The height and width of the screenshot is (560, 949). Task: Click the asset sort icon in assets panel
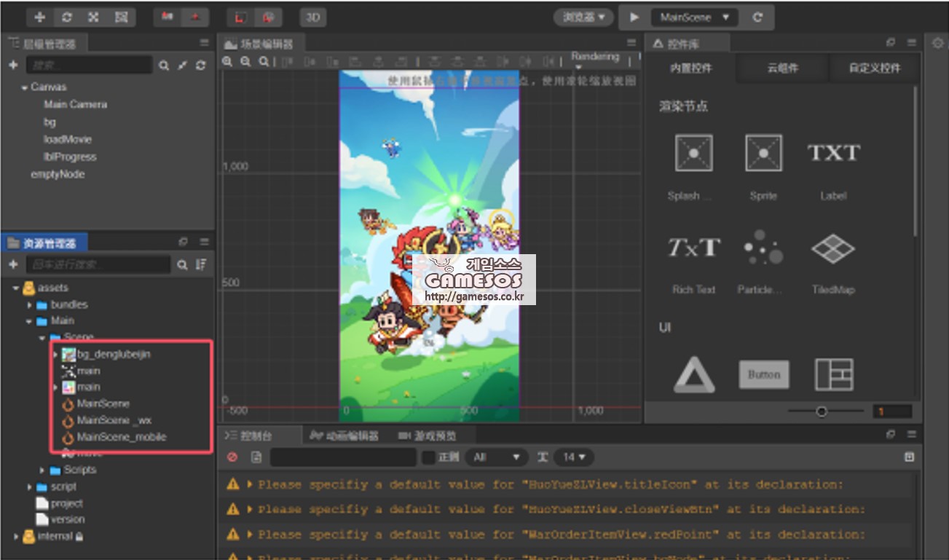pyautogui.click(x=202, y=265)
